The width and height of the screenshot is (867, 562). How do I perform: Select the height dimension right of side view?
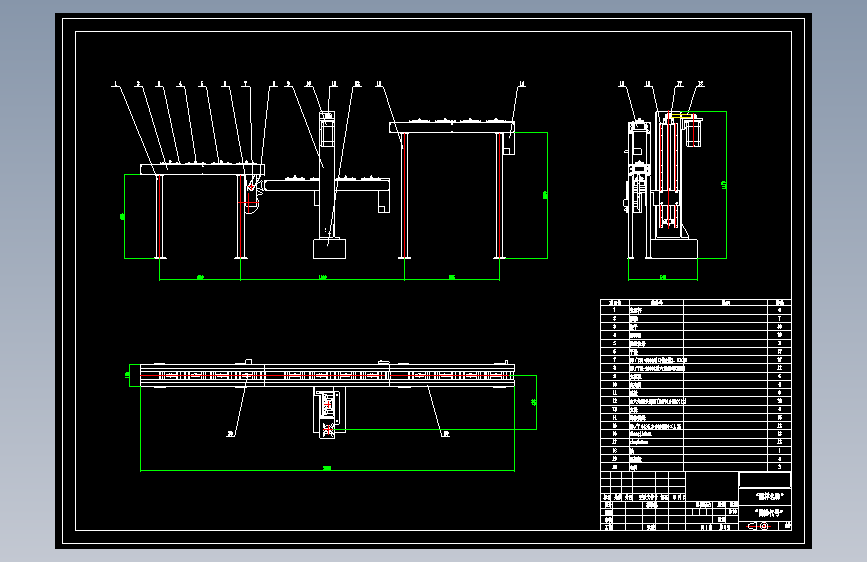[725, 185]
